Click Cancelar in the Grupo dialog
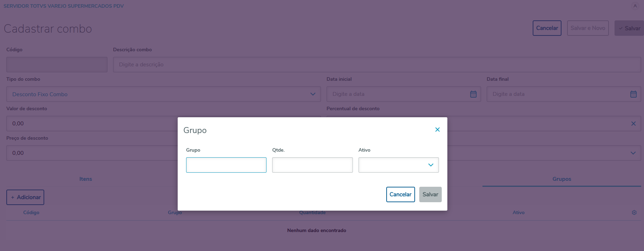The height and width of the screenshot is (251, 644). 401,194
